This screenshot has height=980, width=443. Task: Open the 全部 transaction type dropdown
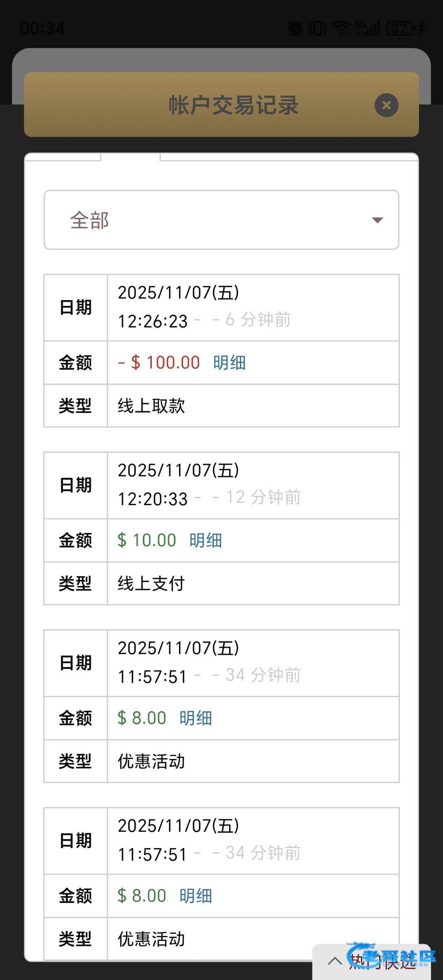tap(221, 220)
